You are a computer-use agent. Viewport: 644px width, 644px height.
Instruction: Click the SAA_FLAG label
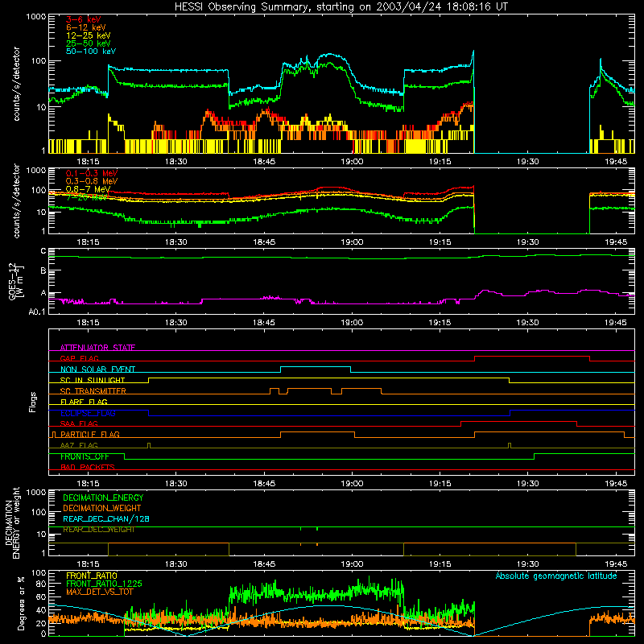[x=79, y=423]
